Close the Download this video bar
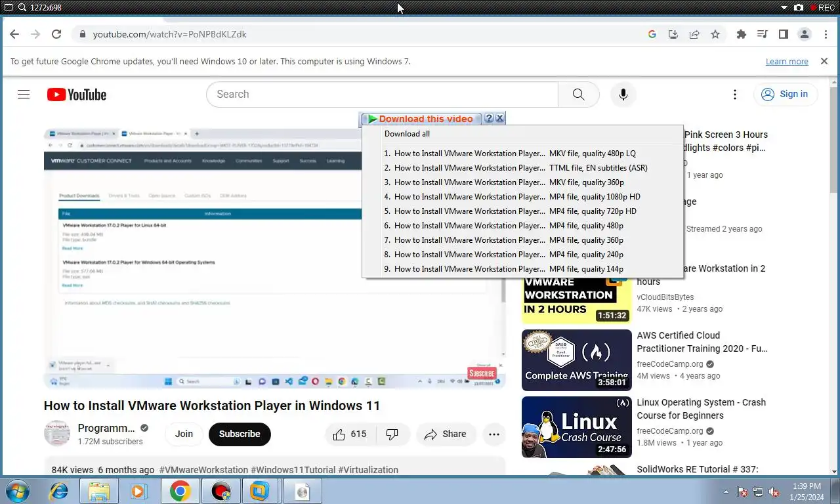Viewport: 840px width, 504px height. (x=499, y=119)
